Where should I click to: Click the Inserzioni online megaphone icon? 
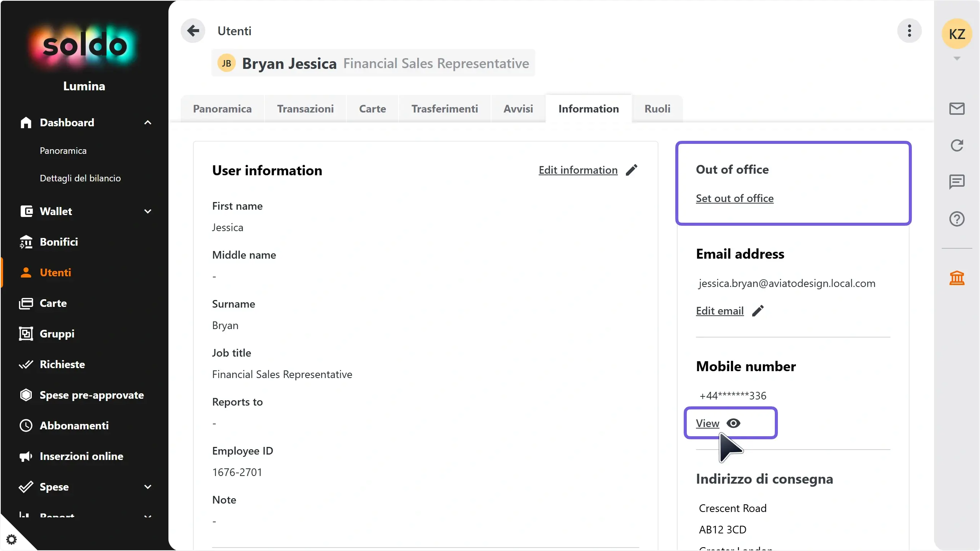click(26, 456)
